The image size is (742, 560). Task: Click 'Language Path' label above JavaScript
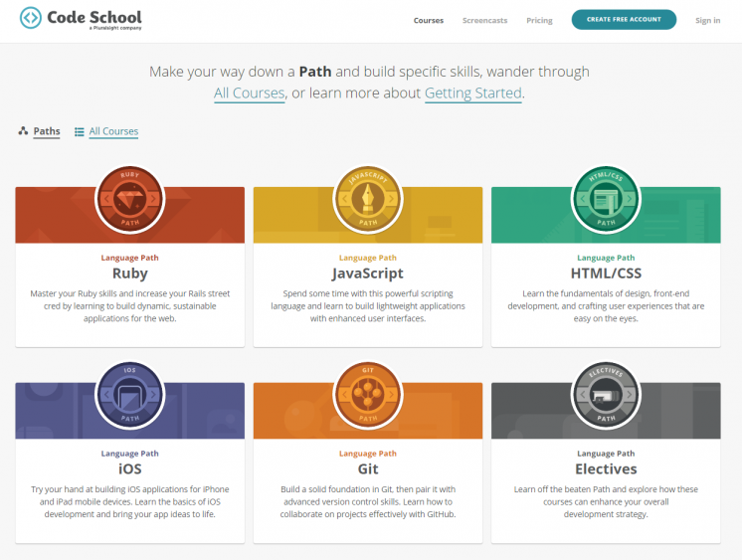pyautogui.click(x=368, y=258)
